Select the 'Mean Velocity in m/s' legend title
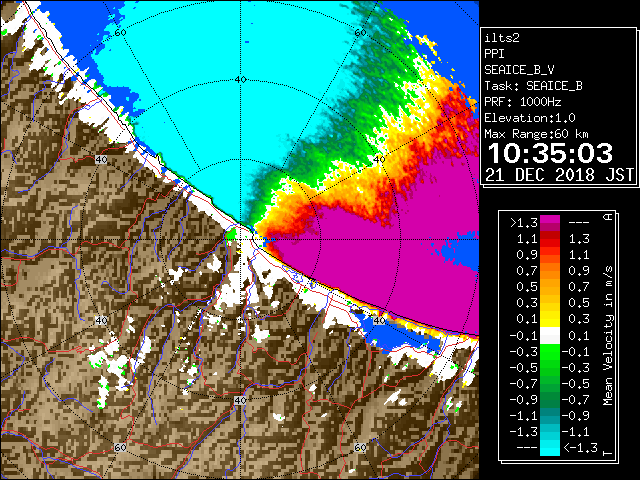640x480 pixels. click(608, 336)
